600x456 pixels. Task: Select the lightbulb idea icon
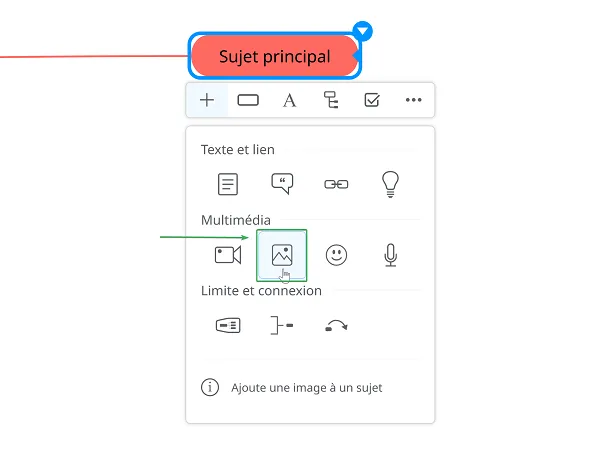coord(390,184)
